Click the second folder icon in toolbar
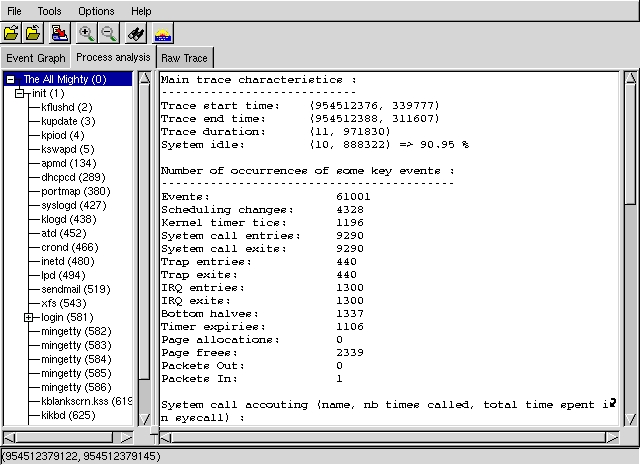The image size is (640, 465). 34,34
